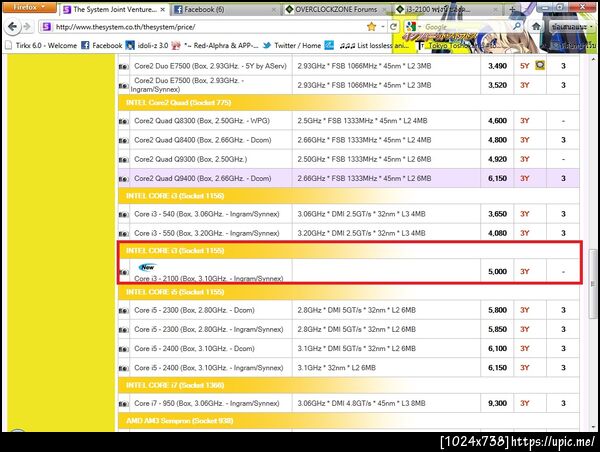The height and width of the screenshot is (452, 600).
Task: Go forward with the forward arrow
Action: [x=27, y=26]
